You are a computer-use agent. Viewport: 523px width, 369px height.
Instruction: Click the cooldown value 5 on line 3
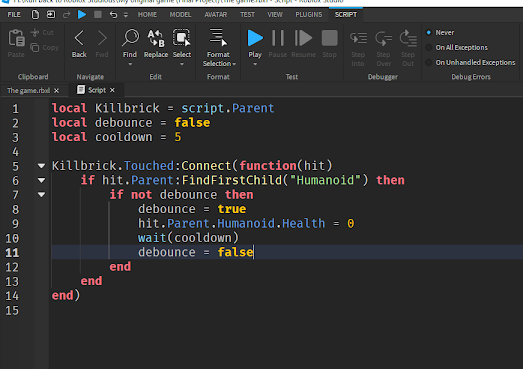click(x=178, y=137)
